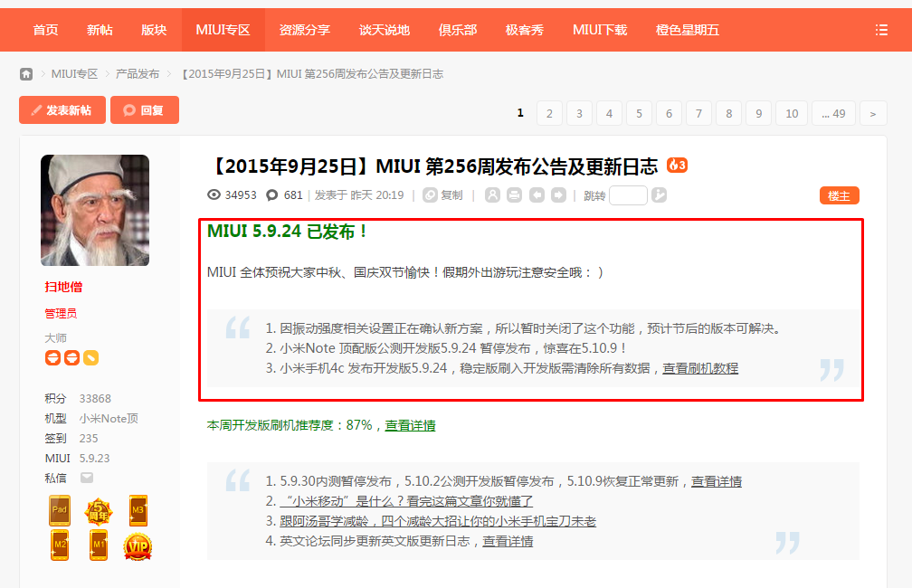Click the next page > button
Image resolution: width=912 pixels, height=588 pixels.
(872, 113)
